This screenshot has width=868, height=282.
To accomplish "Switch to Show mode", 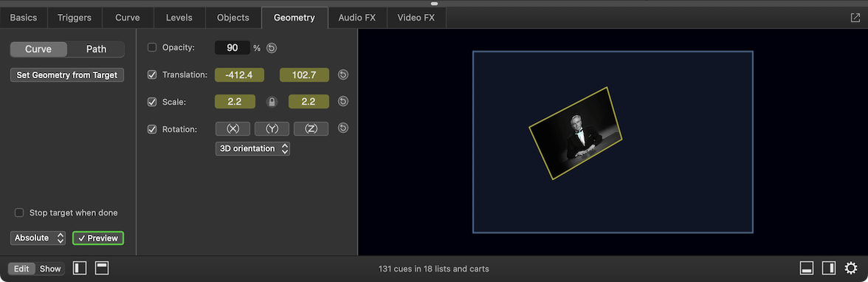I will click(x=50, y=269).
